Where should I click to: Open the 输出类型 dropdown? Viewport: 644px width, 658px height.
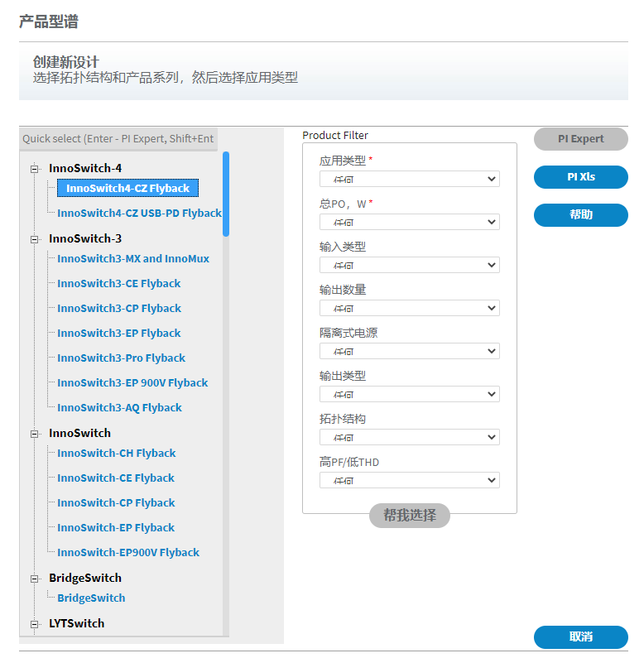pyautogui.click(x=409, y=395)
